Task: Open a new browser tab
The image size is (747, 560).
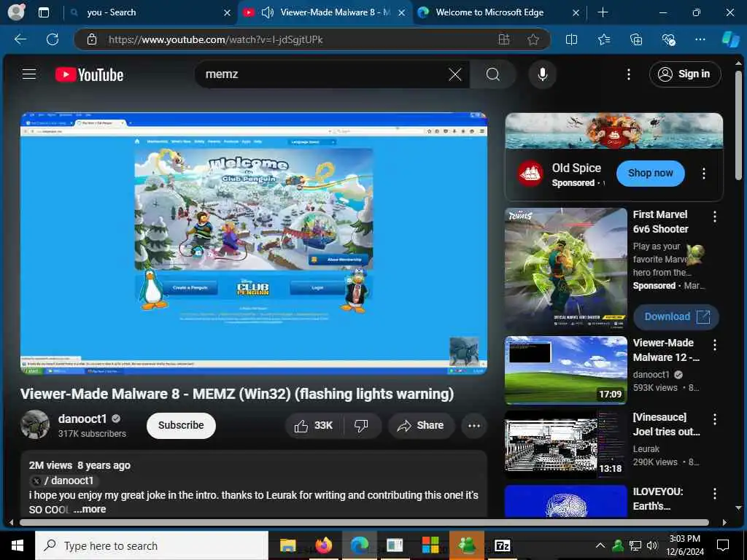Action: 603,12
